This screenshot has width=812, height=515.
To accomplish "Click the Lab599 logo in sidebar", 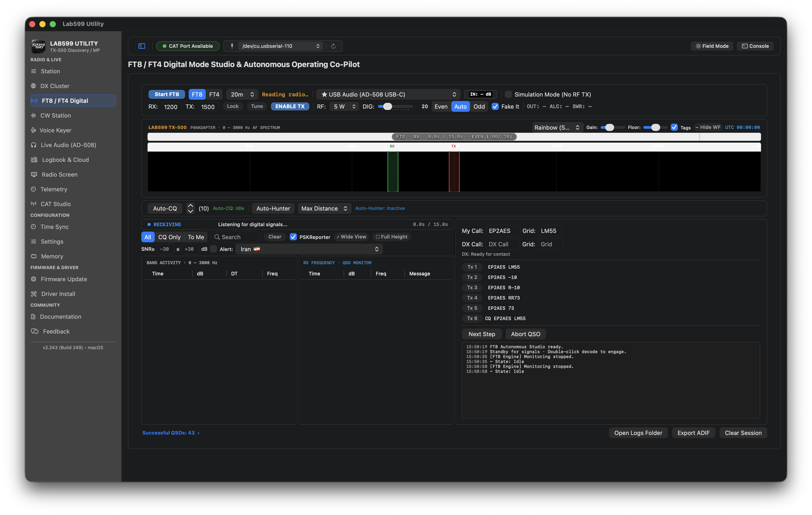I will [38, 46].
